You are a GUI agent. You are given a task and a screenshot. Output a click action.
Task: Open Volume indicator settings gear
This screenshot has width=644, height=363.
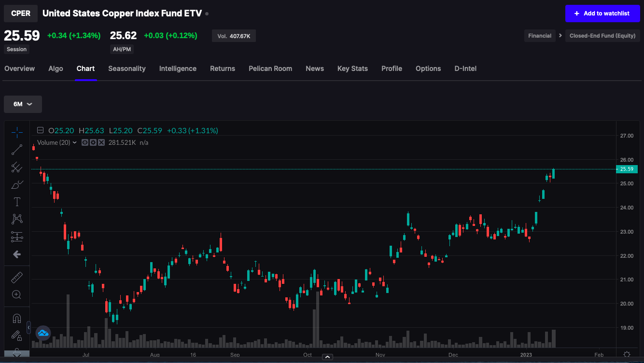(x=93, y=142)
